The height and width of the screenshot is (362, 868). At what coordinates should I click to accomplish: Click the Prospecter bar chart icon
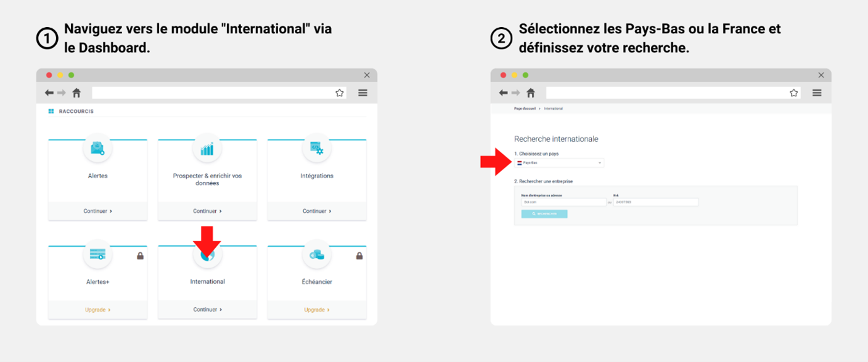tap(207, 149)
